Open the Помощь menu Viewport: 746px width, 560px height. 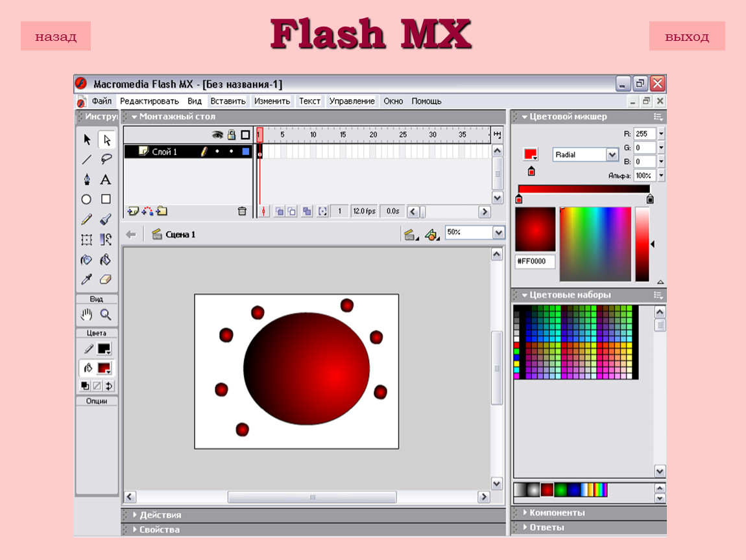point(426,101)
